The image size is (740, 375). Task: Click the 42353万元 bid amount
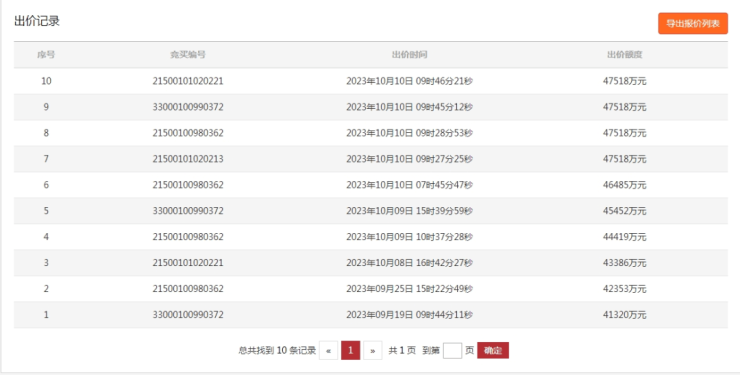pyautogui.click(x=624, y=289)
